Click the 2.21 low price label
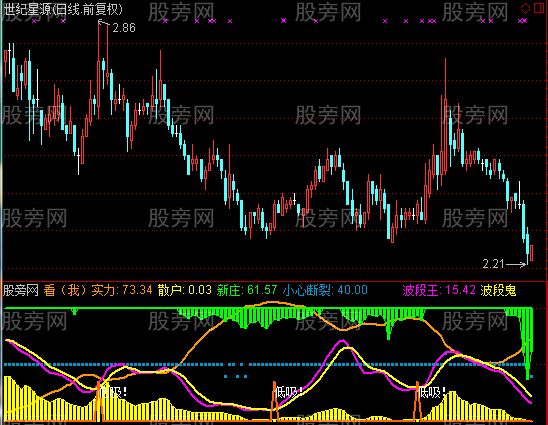Screen dimensions: 548x425 point(493,264)
